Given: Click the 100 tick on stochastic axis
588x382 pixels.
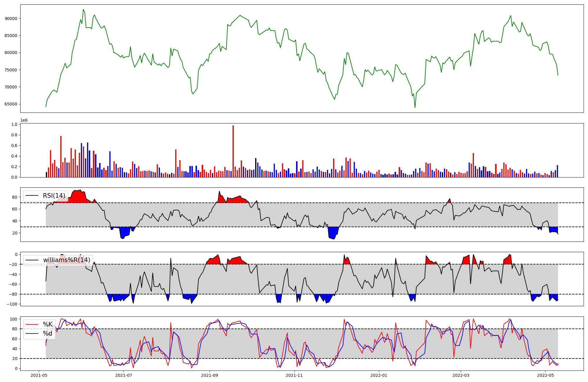Looking at the screenshot, I should [x=14, y=319].
